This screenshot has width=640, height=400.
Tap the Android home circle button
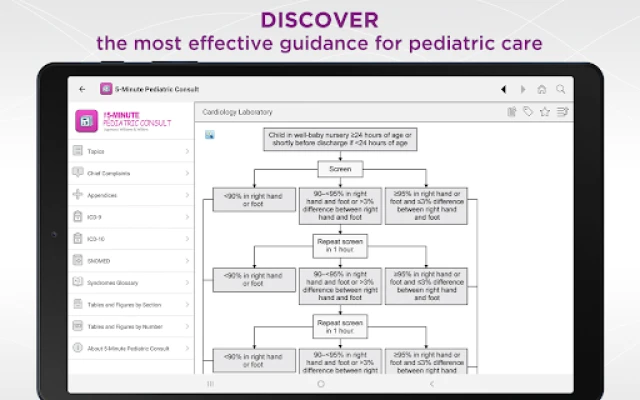[x=321, y=384]
